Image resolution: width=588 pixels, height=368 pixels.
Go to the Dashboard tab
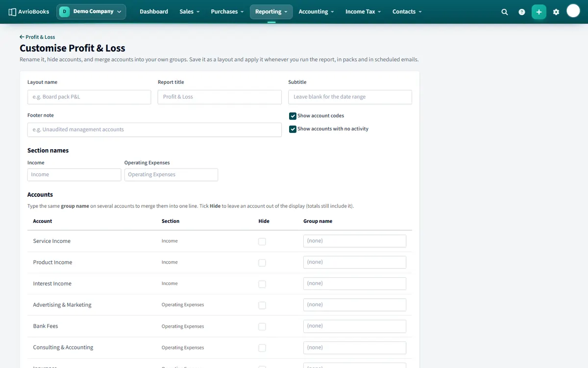[x=154, y=12]
